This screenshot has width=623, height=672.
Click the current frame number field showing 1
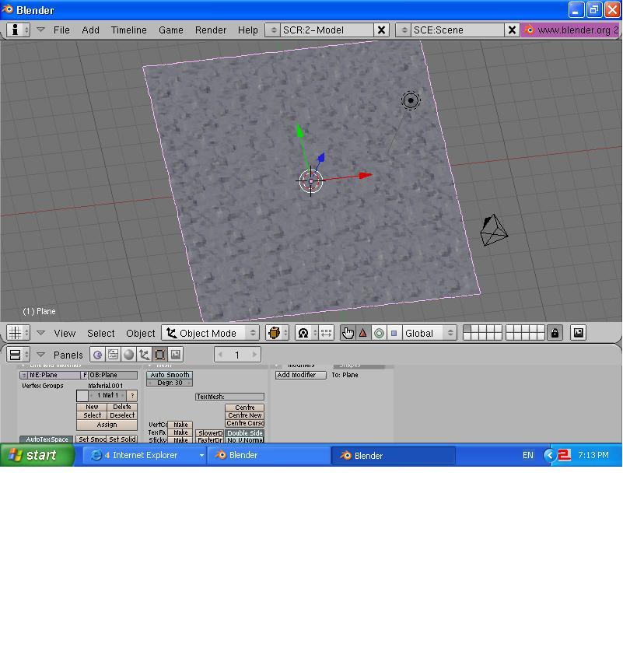coord(237,355)
